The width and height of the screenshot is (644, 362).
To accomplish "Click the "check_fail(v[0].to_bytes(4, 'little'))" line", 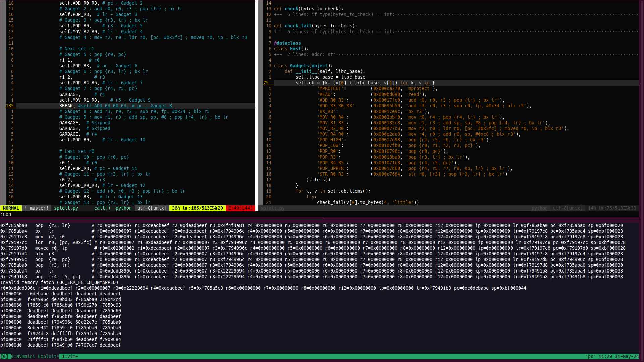I will pyautogui.click(x=368, y=202).
